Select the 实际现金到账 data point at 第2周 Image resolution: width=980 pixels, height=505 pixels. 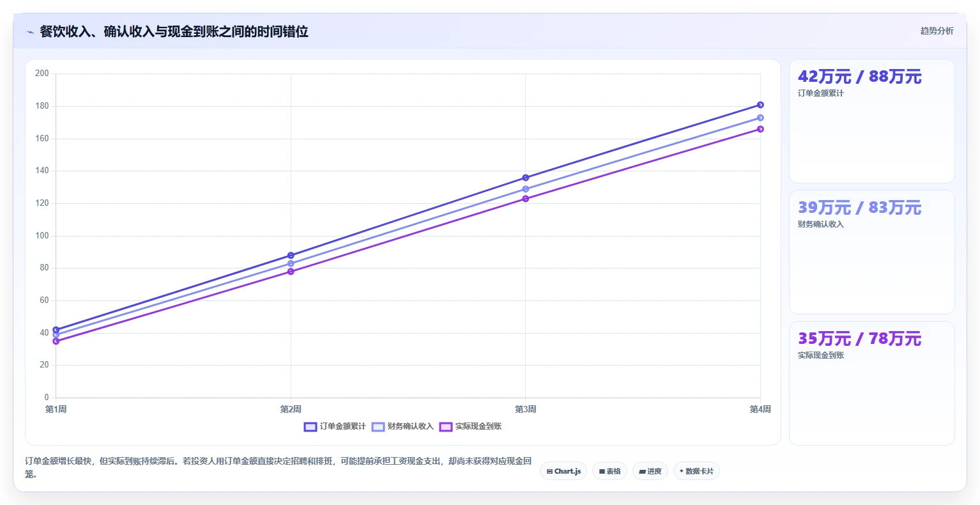tap(291, 272)
